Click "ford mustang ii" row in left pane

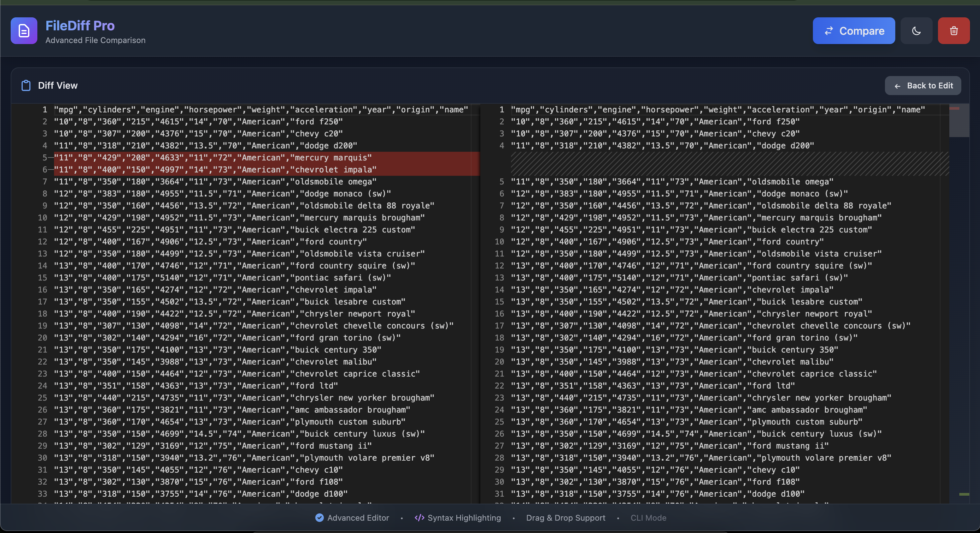[x=213, y=446]
